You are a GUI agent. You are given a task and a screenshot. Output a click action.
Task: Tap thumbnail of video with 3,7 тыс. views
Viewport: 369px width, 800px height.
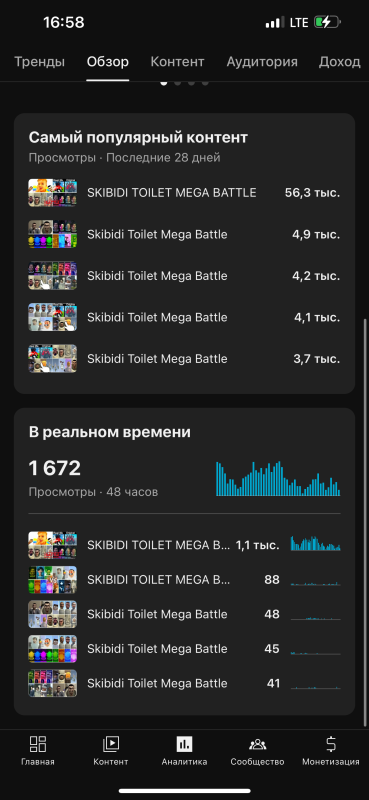coord(53,358)
